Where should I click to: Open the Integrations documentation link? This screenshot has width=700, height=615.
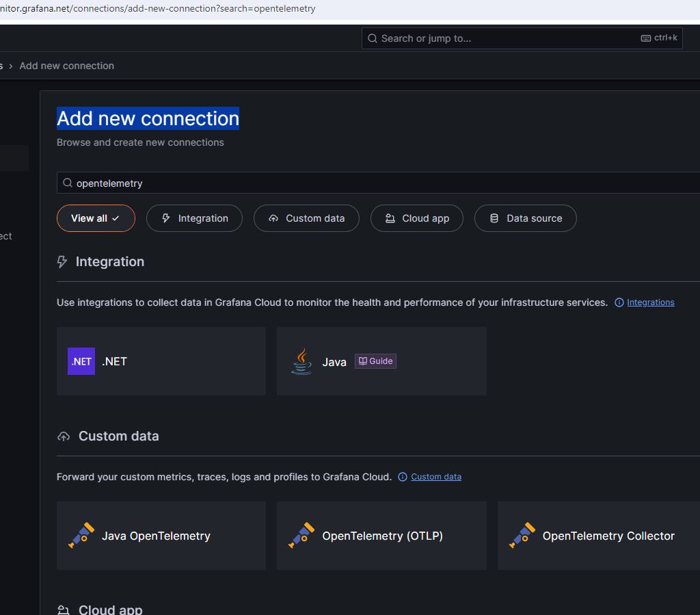(651, 302)
